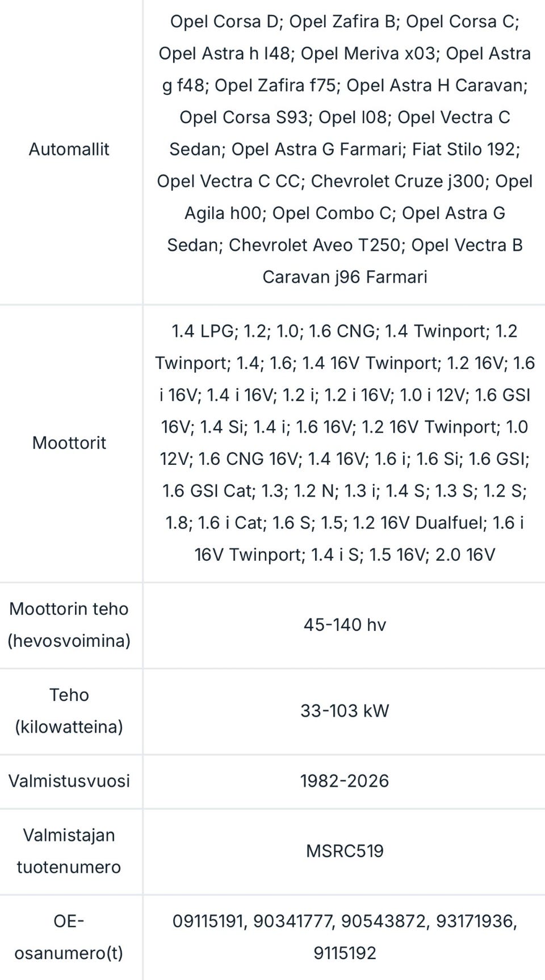Click the Valmistajan tuotenumero label
The height and width of the screenshot is (980, 545).
tap(69, 851)
